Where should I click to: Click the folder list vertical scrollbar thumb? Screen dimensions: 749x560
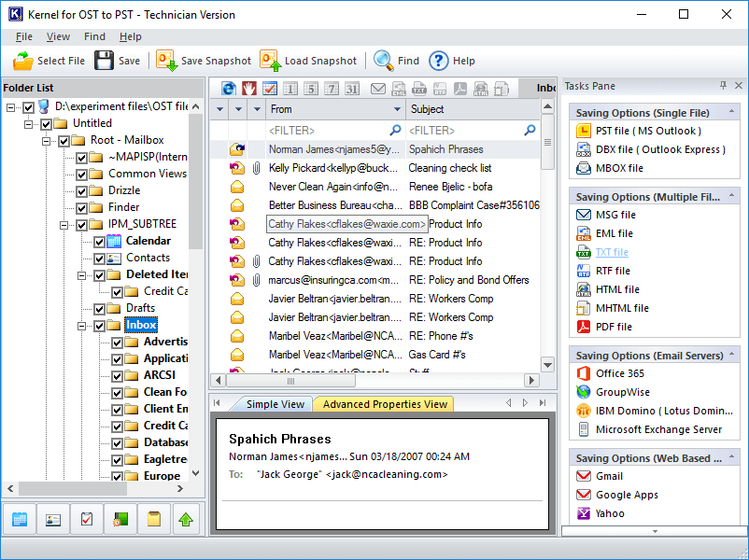[195, 181]
